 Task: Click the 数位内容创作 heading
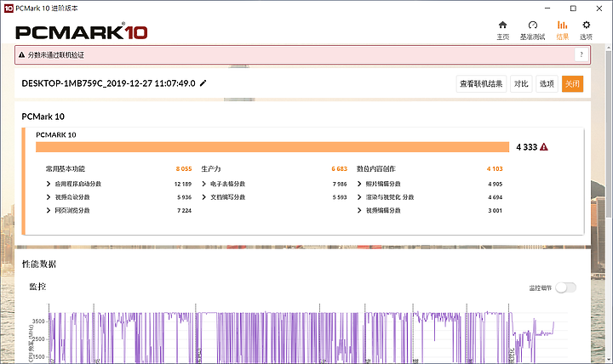coord(376,168)
